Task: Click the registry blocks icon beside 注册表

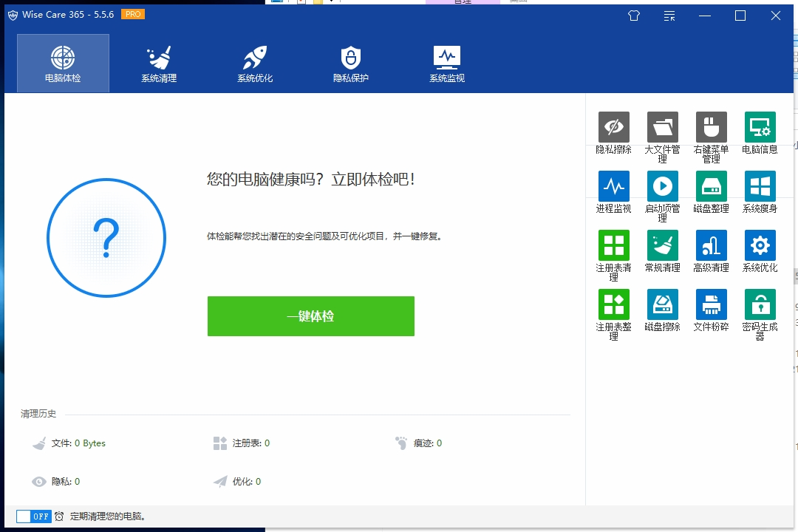Action: tap(220, 443)
